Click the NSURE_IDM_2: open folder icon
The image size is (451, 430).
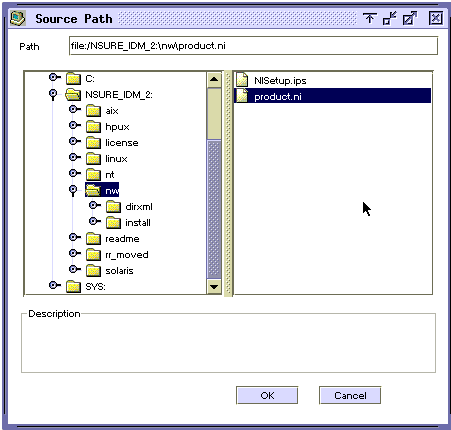coord(73,95)
